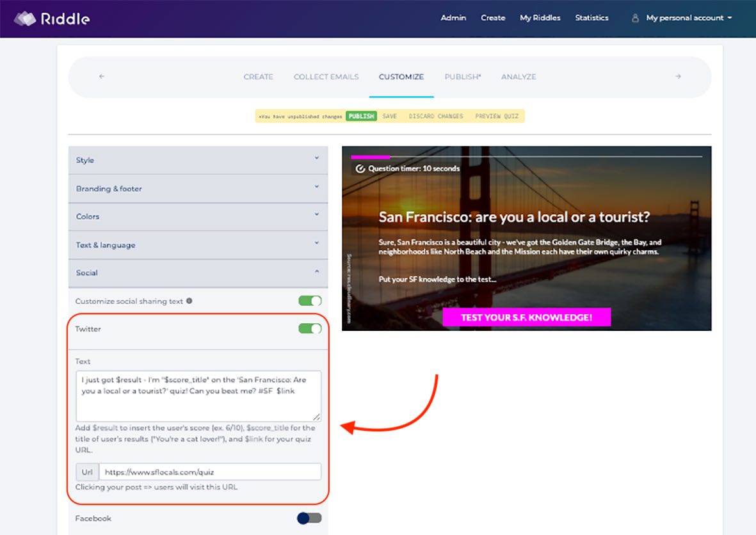The width and height of the screenshot is (756, 535).
Task: Click the textarea resize handle
Action: (x=316, y=417)
